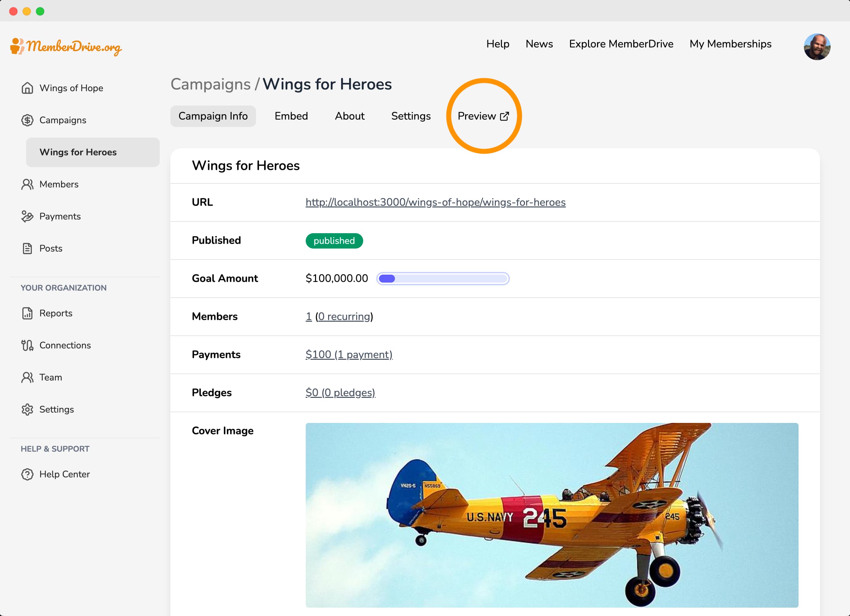Open organization Settings gear icon
Viewport: 850px width, 616px height.
click(x=27, y=410)
